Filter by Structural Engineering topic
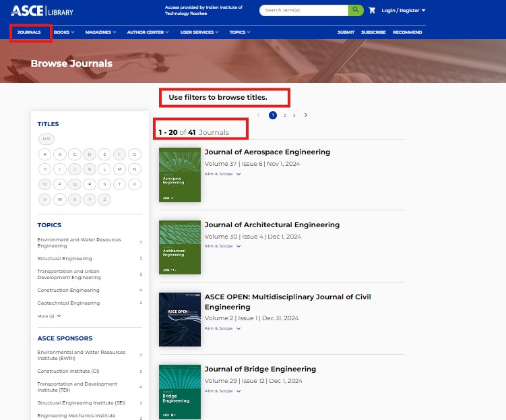 point(65,258)
